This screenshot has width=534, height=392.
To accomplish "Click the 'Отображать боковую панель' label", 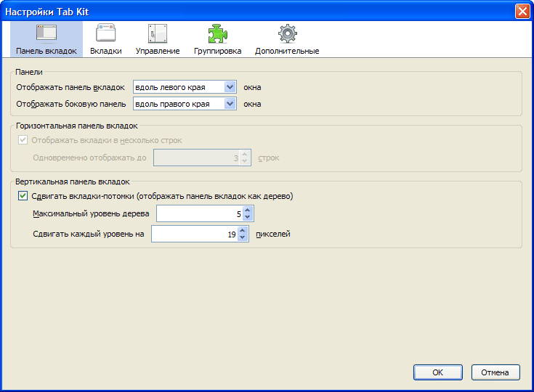I will [71, 104].
